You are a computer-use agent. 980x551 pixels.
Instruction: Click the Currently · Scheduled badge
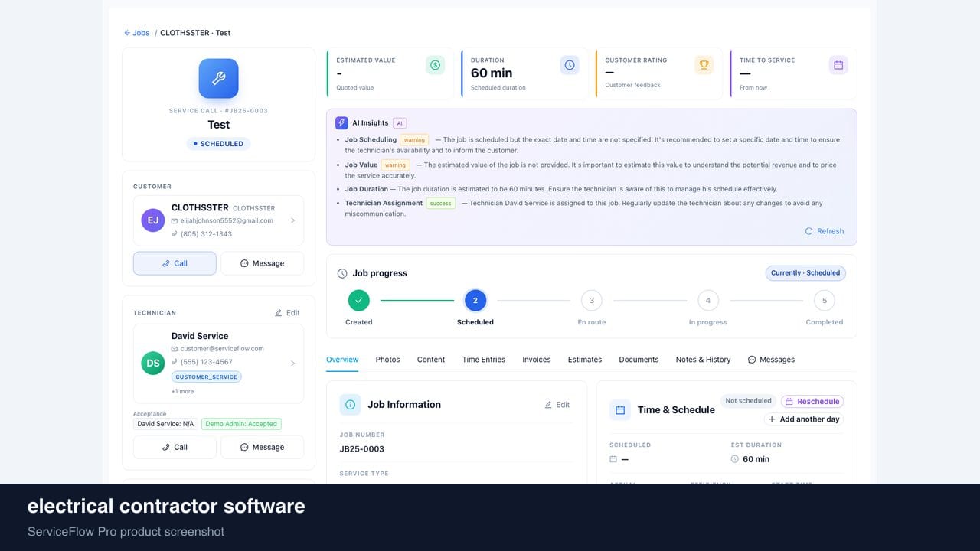(x=805, y=272)
